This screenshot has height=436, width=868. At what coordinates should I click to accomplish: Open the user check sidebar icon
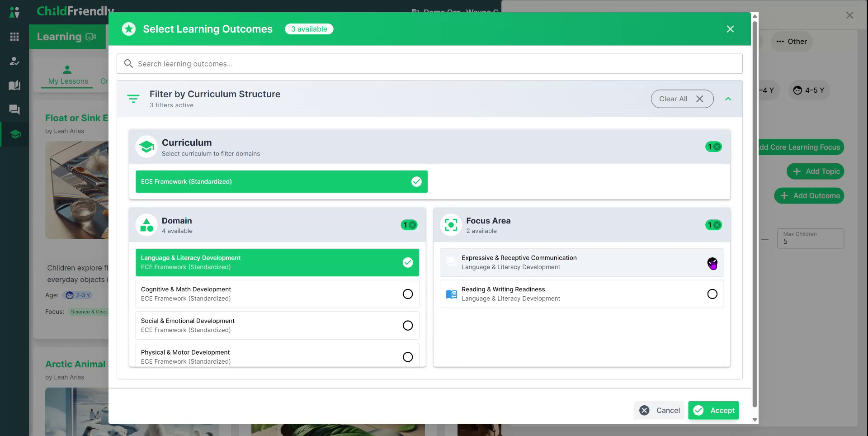[14, 61]
